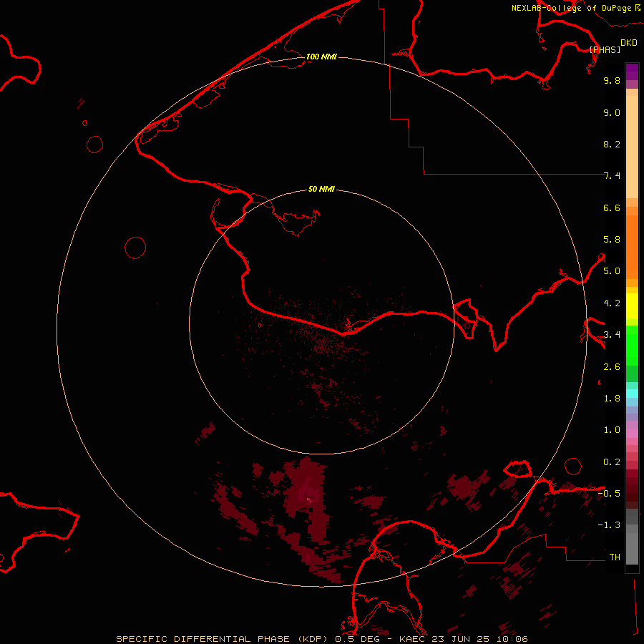Click the 5.0 value on the color scale
644x644 pixels.
[x=612, y=271]
